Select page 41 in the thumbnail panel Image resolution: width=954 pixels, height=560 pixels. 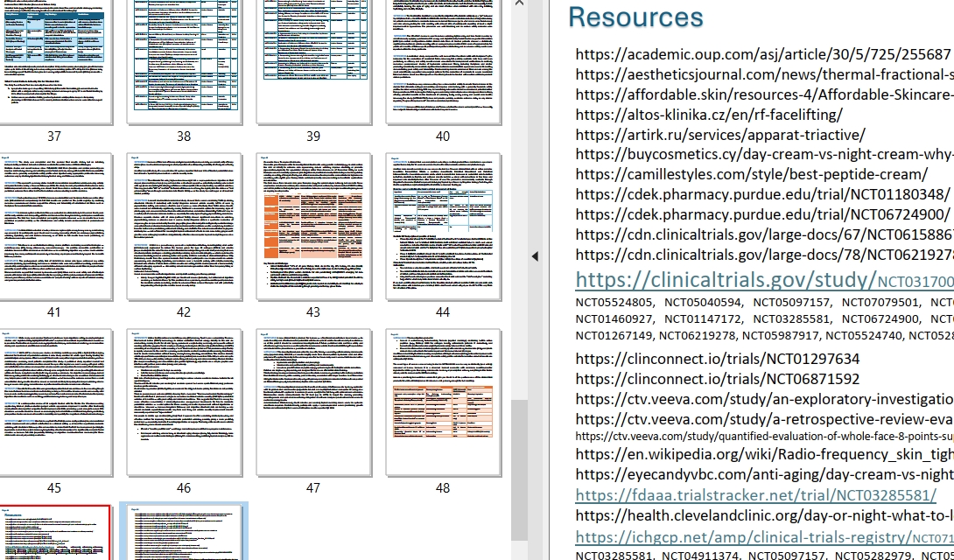(54, 227)
